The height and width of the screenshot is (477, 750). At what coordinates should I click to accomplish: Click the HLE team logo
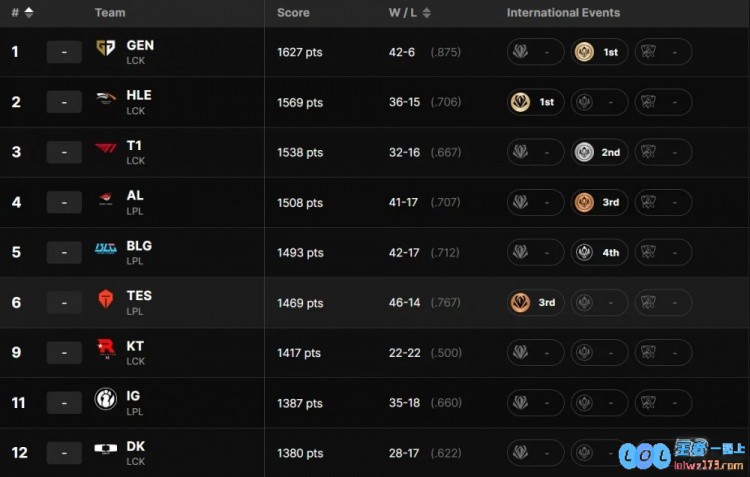(105, 98)
